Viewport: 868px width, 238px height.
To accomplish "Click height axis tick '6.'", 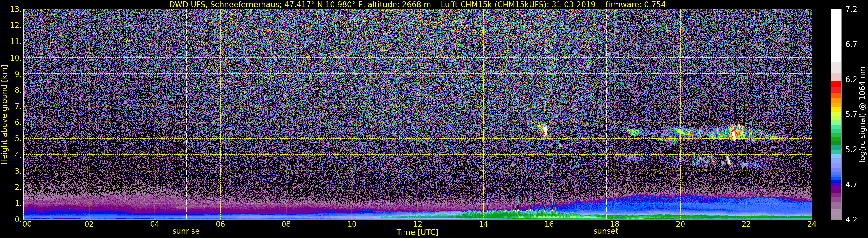I will pos(18,123).
